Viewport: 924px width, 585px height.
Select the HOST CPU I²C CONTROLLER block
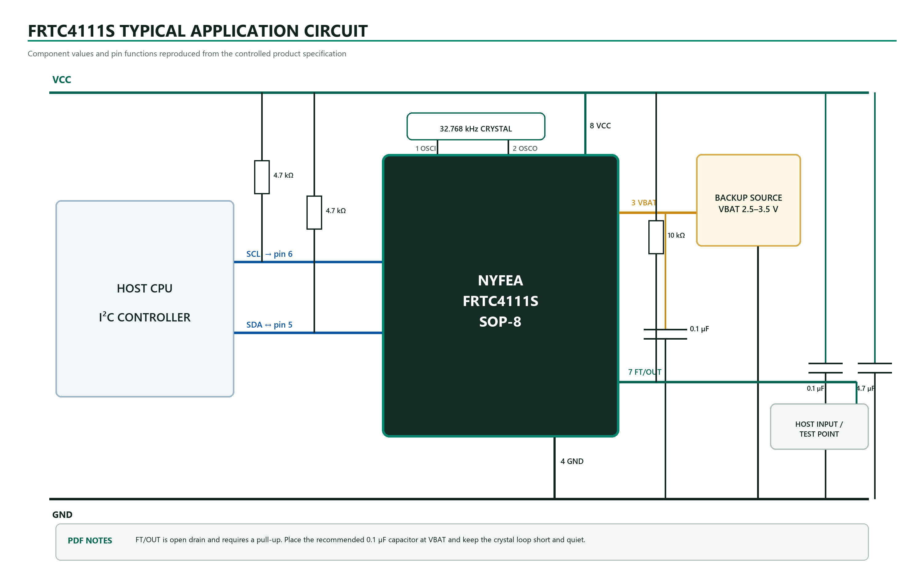point(145,298)
